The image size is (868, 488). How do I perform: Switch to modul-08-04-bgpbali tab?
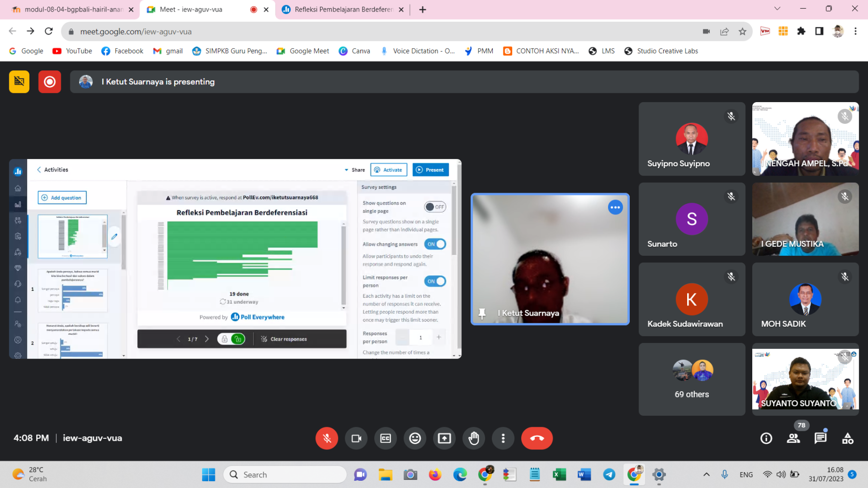pyautogui.click(x=73, y=10)
